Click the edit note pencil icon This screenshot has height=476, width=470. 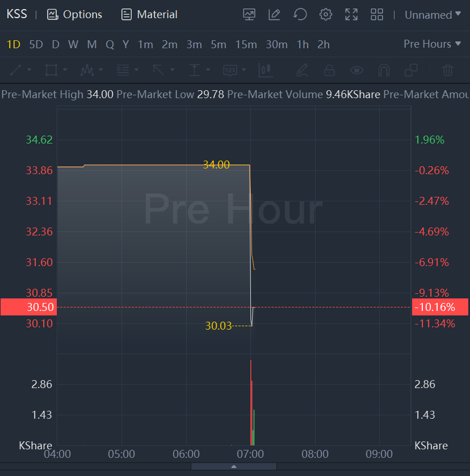tap(275, 14)
